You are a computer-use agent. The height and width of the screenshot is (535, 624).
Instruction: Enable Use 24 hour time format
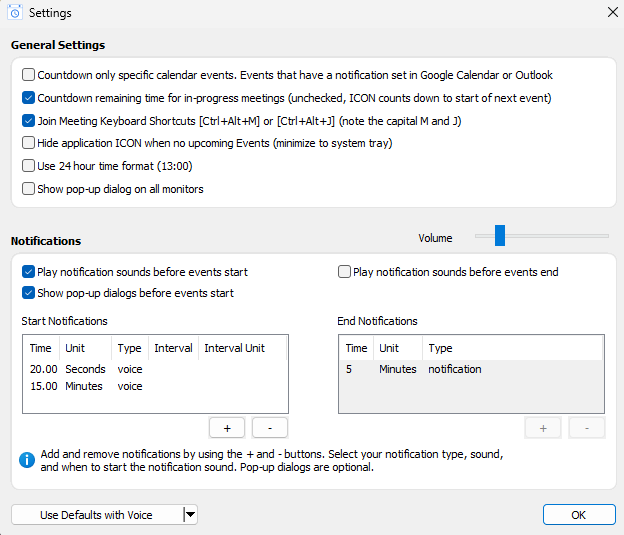[x=28, y=166]
